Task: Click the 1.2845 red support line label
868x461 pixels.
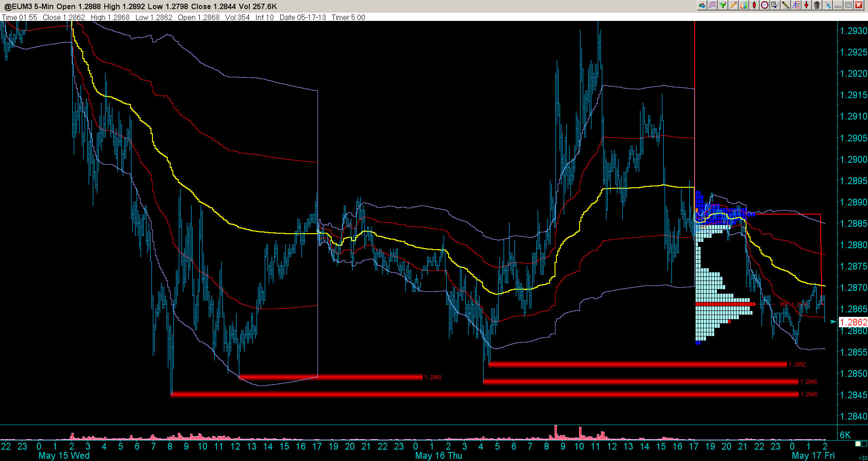Action: 809,395
